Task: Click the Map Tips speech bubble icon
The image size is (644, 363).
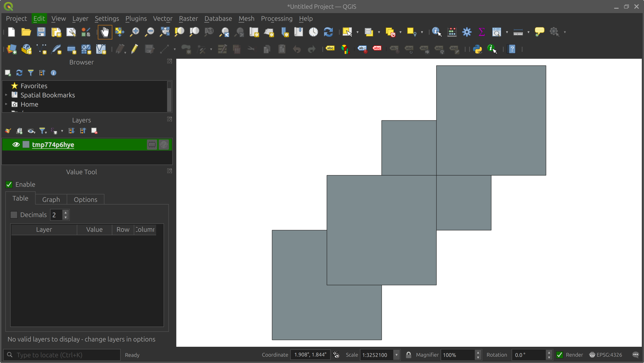Action: click(539, 32)
